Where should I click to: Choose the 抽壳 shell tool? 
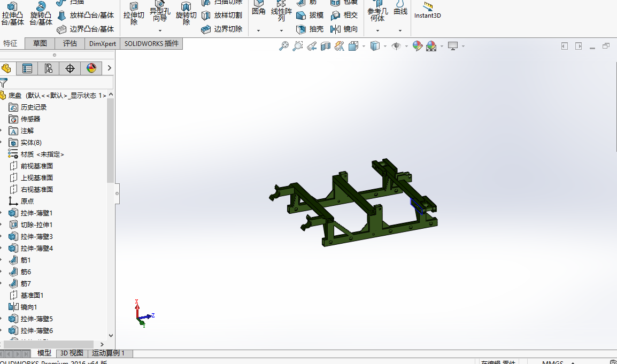310,29
